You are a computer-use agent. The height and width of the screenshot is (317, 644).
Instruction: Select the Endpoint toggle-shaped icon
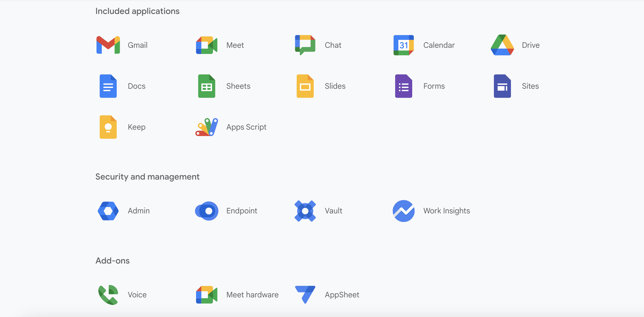(x=206, y=211)
